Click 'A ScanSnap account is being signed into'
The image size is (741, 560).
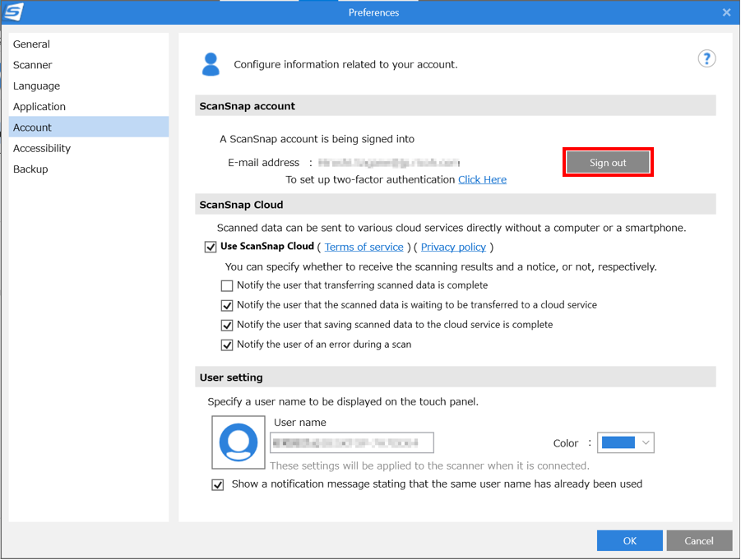(317, 139)
